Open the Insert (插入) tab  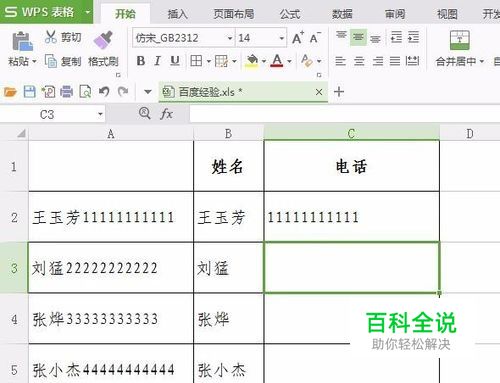(x=178, y=14)
